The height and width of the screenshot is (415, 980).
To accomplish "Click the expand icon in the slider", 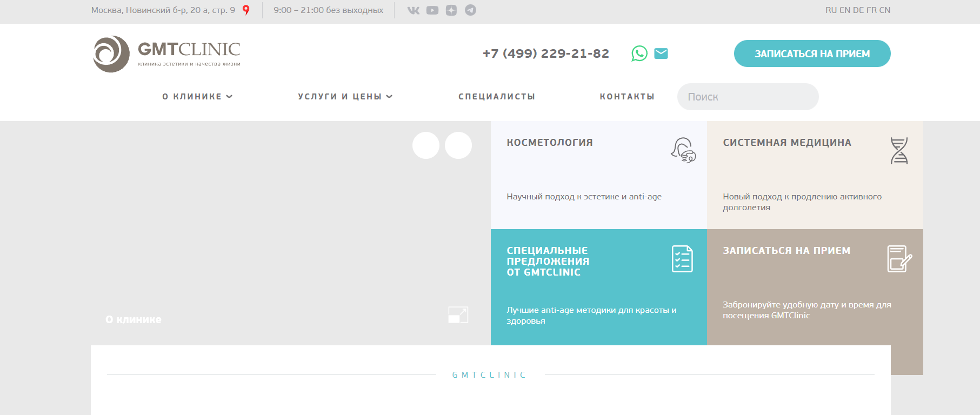I will tap(458, 314).
